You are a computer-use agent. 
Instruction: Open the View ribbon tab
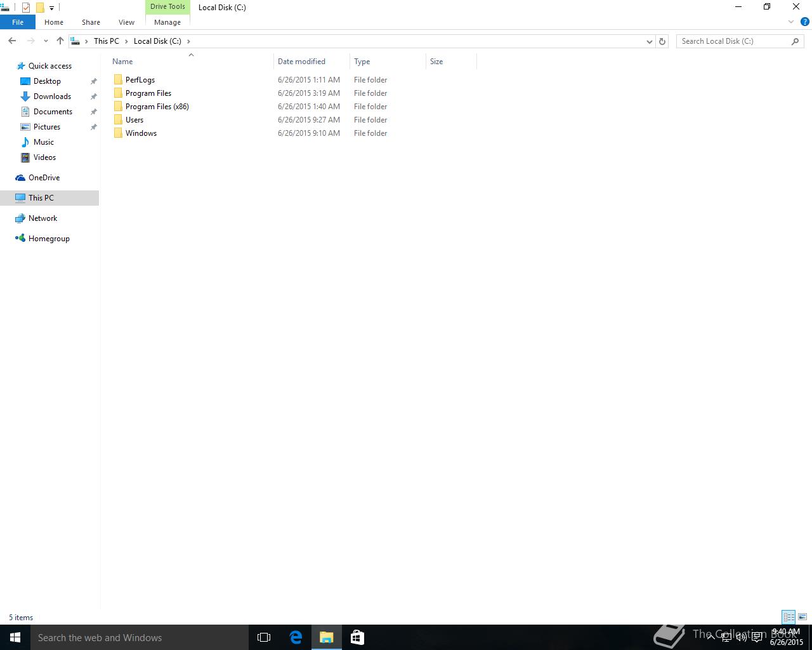(126, 22)
